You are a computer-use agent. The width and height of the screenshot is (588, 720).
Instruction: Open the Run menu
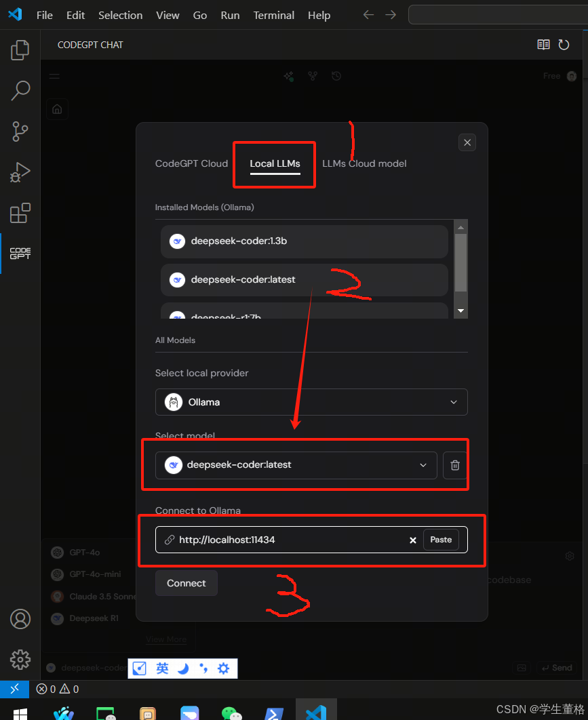coord(230,15)
